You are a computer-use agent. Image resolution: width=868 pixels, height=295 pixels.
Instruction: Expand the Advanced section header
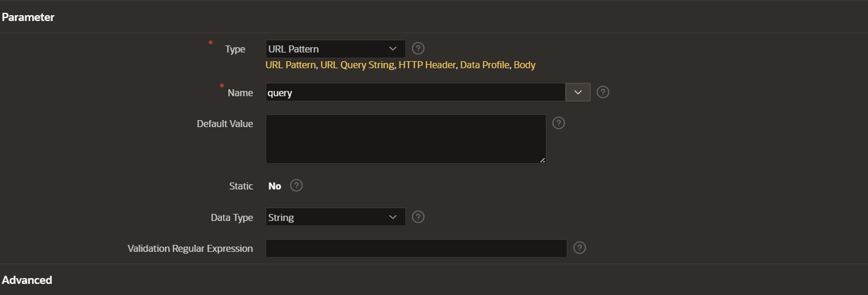click(x=27, y=280)
